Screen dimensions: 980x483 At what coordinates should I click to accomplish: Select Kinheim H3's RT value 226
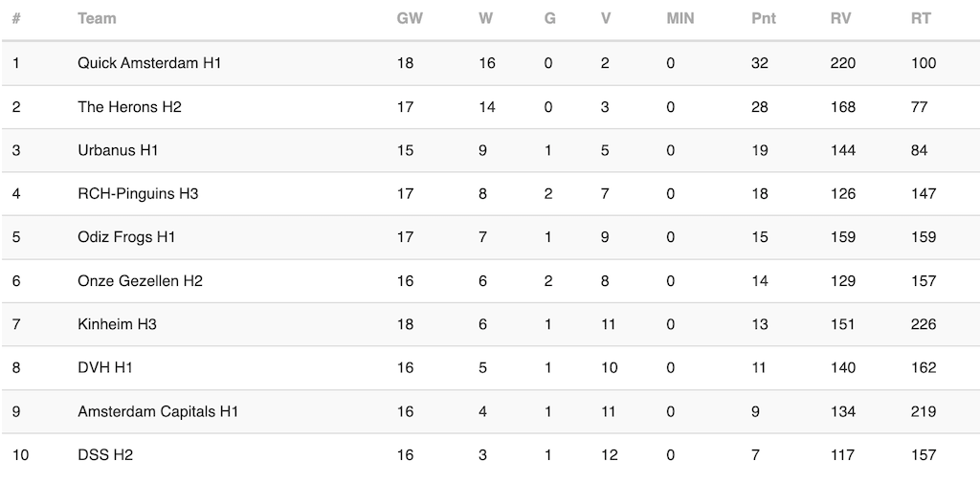(x=924, y=324)
